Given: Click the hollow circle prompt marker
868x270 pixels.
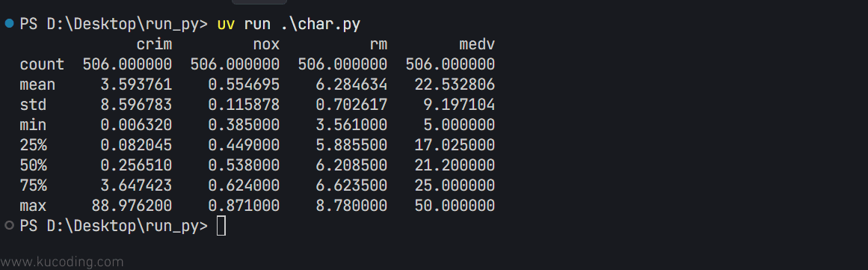Looking at the screenshot, I should tap(8, 225).
